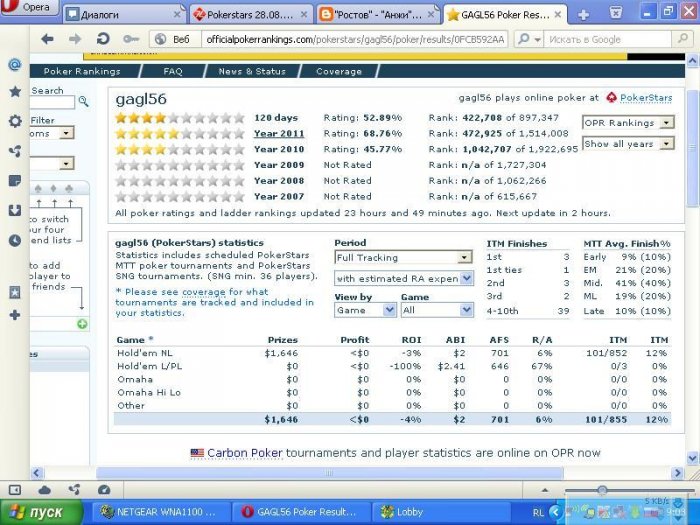
Task: Switch to GAGL56 Poker Results taskbar button
Action: (x=302, y=512)
